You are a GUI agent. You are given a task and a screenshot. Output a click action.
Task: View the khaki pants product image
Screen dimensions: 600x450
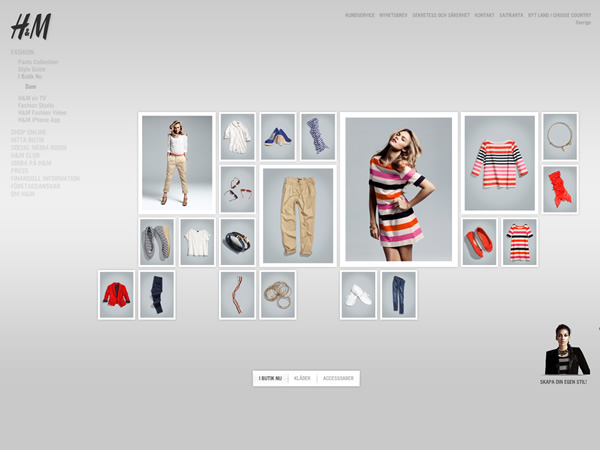[297, 215]
